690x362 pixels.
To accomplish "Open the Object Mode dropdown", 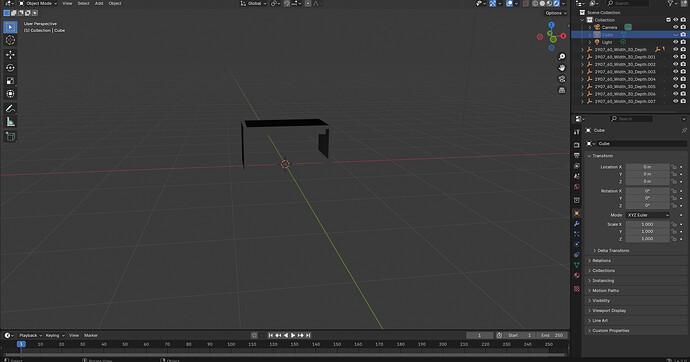I will (38, 4).
